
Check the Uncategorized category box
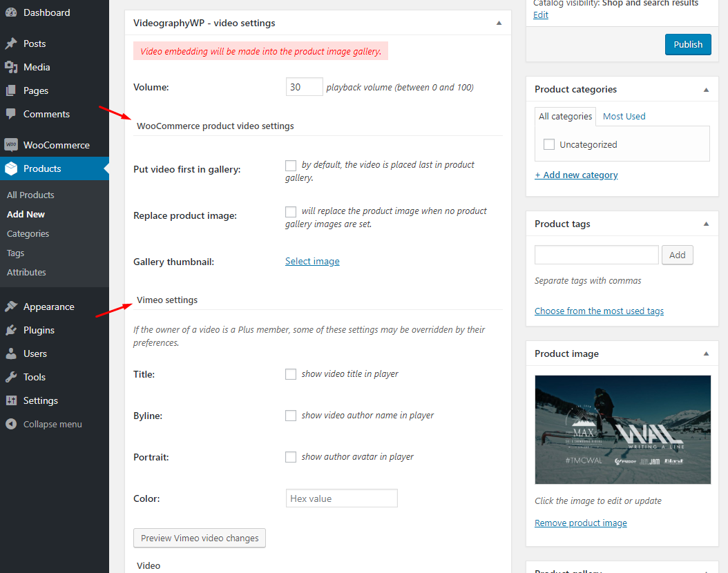click(x=549, y=144)
